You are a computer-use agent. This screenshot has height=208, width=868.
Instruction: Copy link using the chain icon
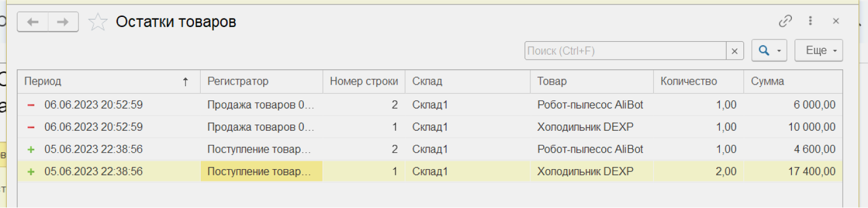pos(785,21)
